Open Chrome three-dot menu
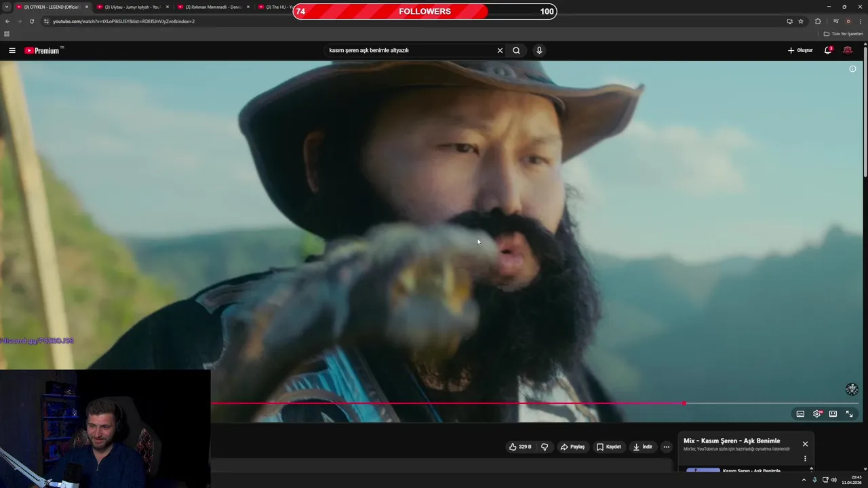Image resolution: width=868 pixels, height=488 pixels. pyautogui.click(x=861, y=21)
